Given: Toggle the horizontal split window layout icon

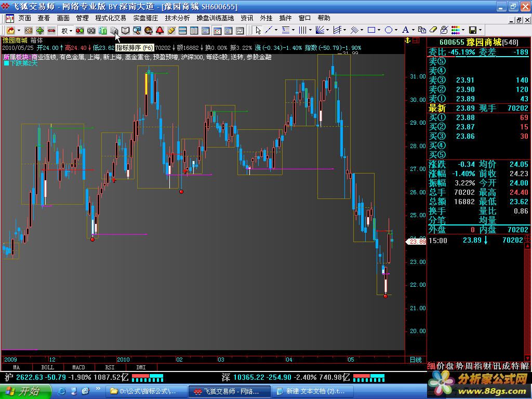Looking at the screenshot, I should (183, 31).
